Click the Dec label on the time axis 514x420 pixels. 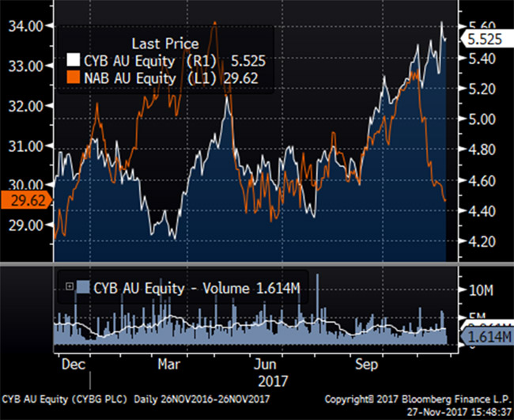coord(74,365)
